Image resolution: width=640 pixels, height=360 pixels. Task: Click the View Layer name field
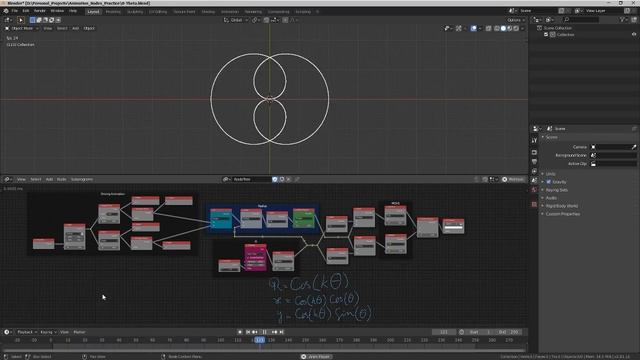(x=603, y=11)
